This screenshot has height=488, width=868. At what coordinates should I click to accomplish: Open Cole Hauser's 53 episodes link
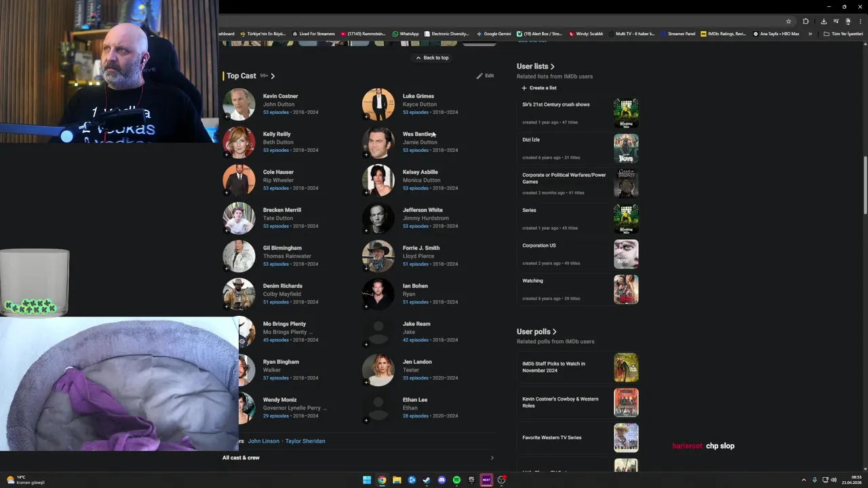point(276,188)
